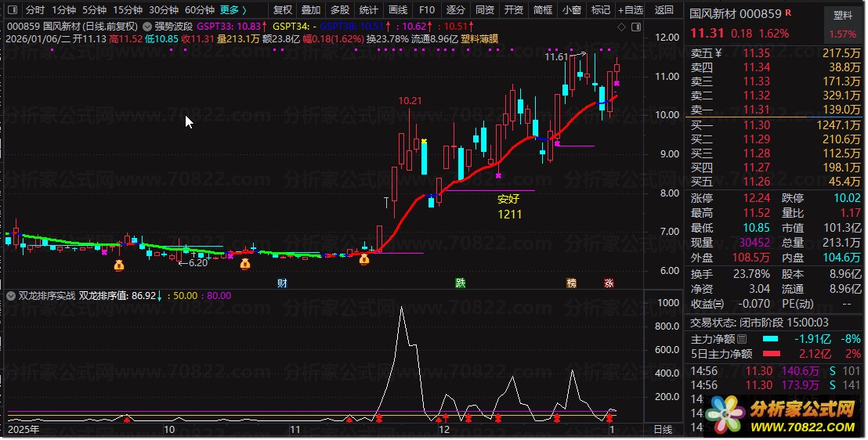Click the 返回 back button
Viewport: 868px width, 440px height.
pyautogui.click(x=664, y=10)
